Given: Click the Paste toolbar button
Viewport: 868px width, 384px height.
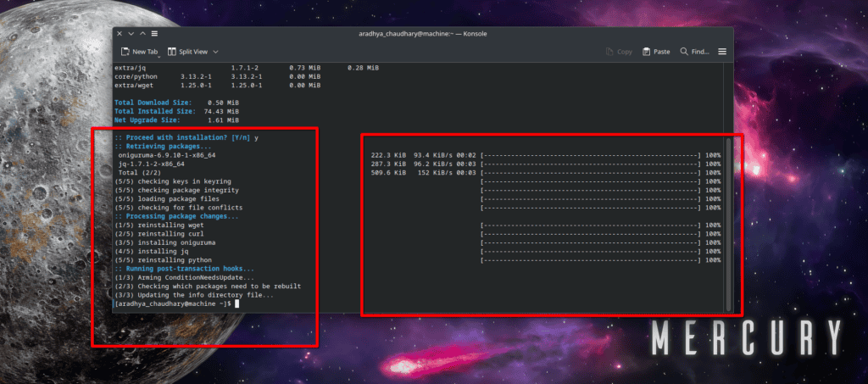Looking at the screenshot, I should click(656, 52).
